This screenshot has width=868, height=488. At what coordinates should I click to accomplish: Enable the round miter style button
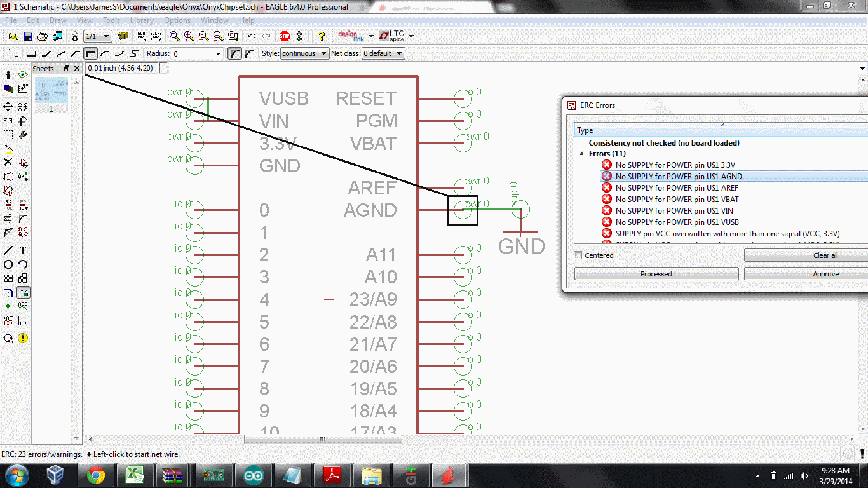pos(235,53)
